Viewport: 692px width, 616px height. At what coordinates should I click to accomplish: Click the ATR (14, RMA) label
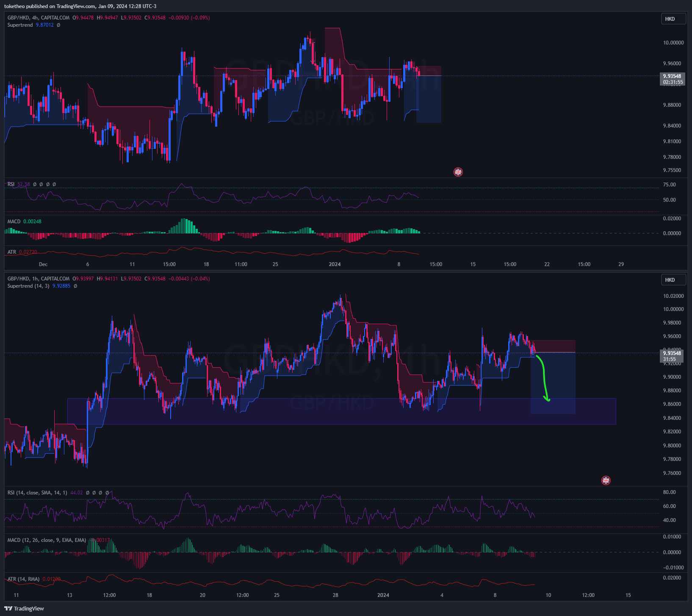tap(23, 579)
